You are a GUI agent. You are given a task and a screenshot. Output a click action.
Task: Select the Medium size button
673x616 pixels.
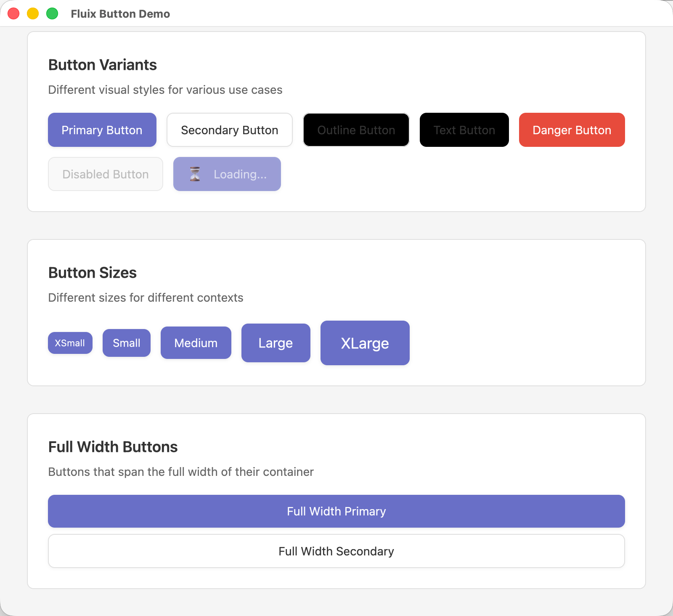(196, 343)
